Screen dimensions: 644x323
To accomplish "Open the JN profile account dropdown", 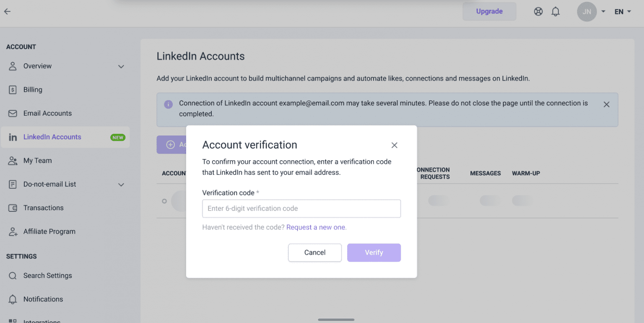I will 591,11.
